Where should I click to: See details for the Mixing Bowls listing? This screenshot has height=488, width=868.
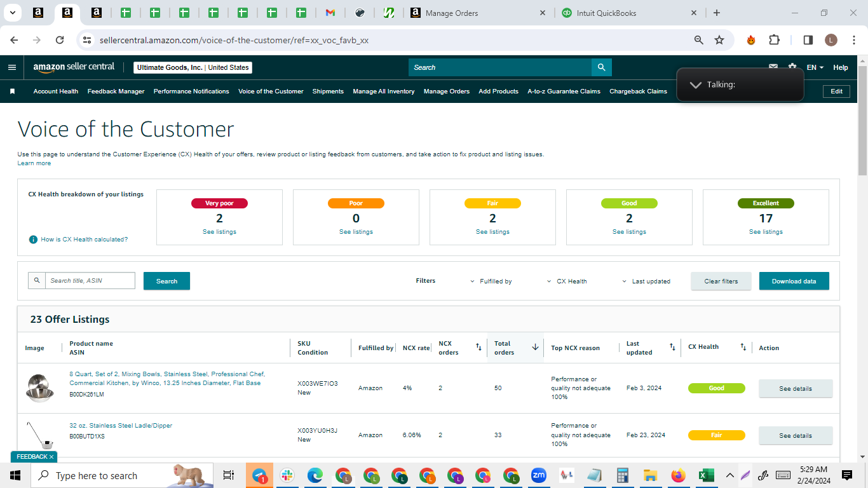[796, 388]
